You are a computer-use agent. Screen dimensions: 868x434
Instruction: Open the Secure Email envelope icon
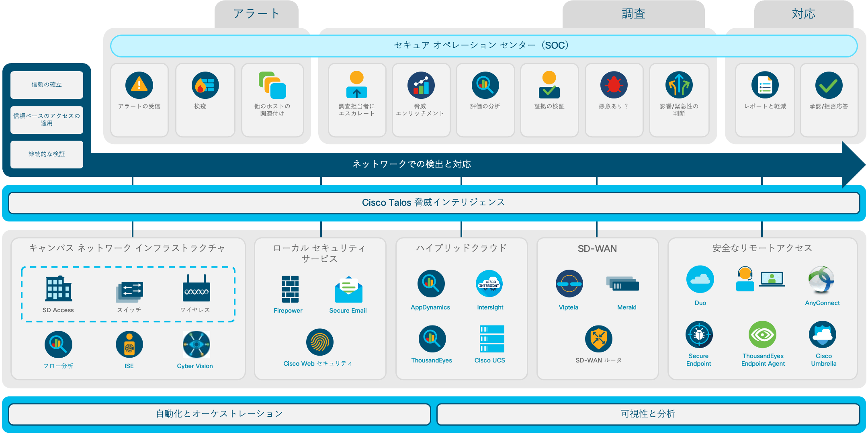point(349,289)
